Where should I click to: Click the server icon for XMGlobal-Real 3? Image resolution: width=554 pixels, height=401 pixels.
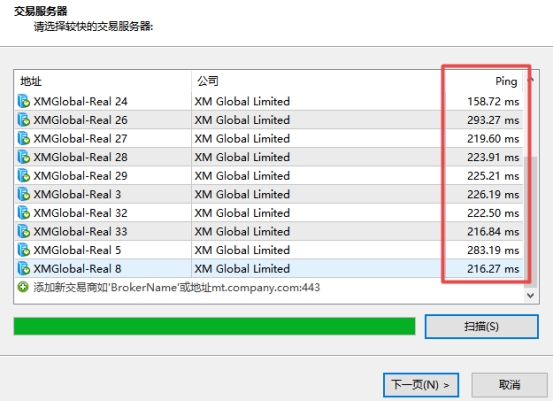click(24, 194)
